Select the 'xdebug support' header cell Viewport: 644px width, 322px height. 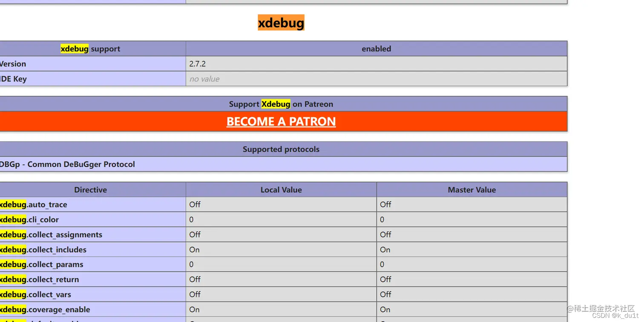[93, 49]
